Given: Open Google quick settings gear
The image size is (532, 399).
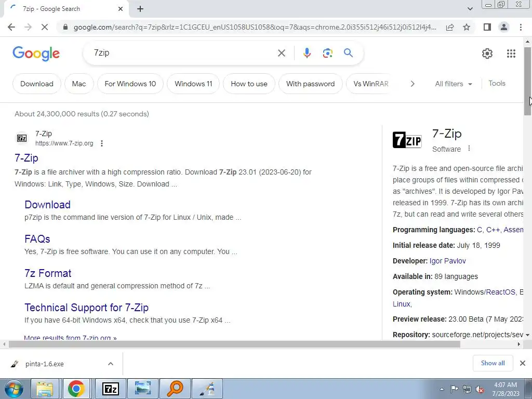Looking at the screenshot, I should [487, 54].
